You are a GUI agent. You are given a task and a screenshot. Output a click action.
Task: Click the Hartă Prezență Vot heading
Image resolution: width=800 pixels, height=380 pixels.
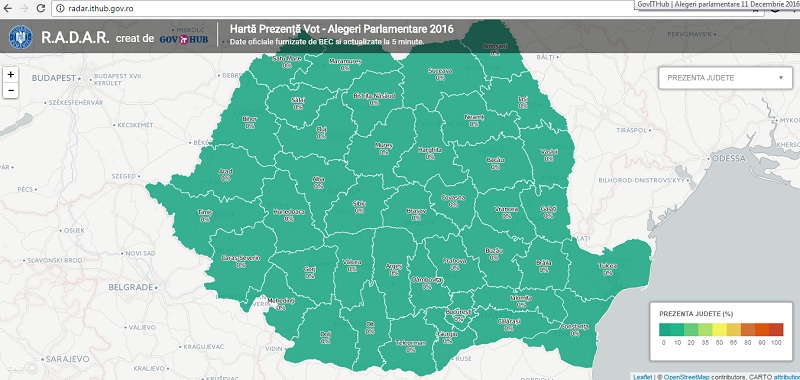coord(341,29)
